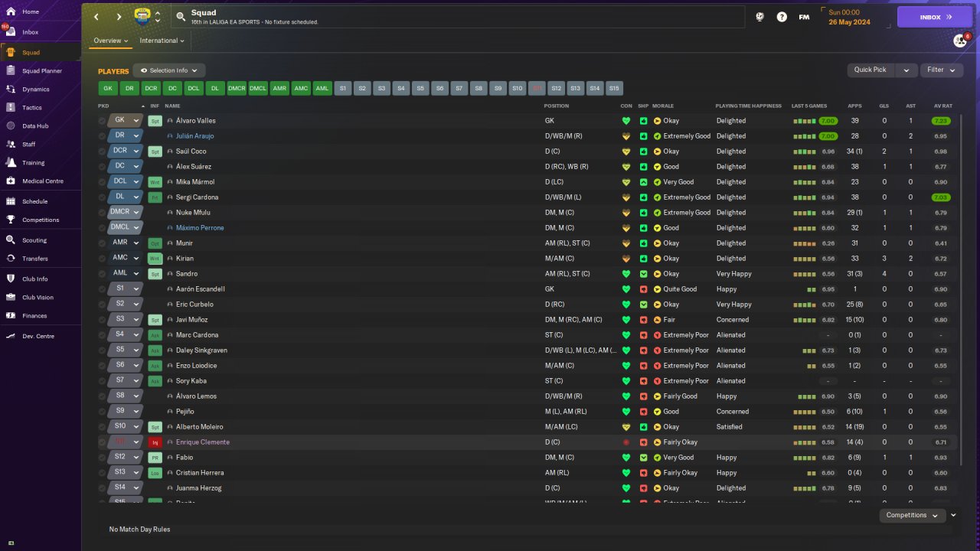Open the GK position dropdown for Álvaro Valles

(126, 120)
